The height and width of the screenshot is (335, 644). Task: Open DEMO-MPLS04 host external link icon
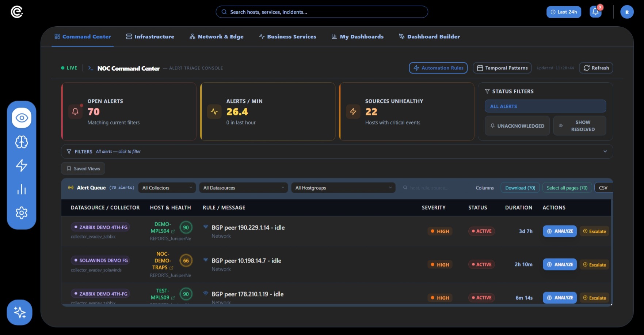pyautogui.click(x=173, y=231)
